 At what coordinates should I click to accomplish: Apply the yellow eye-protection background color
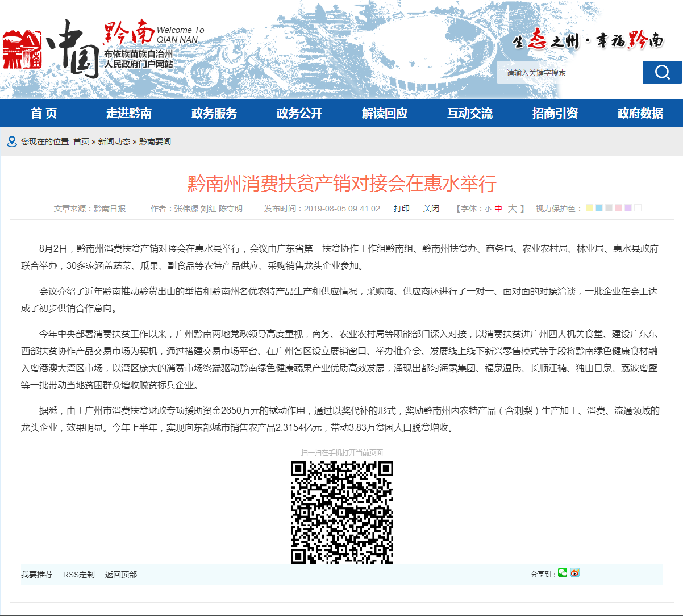click(589, 208)
